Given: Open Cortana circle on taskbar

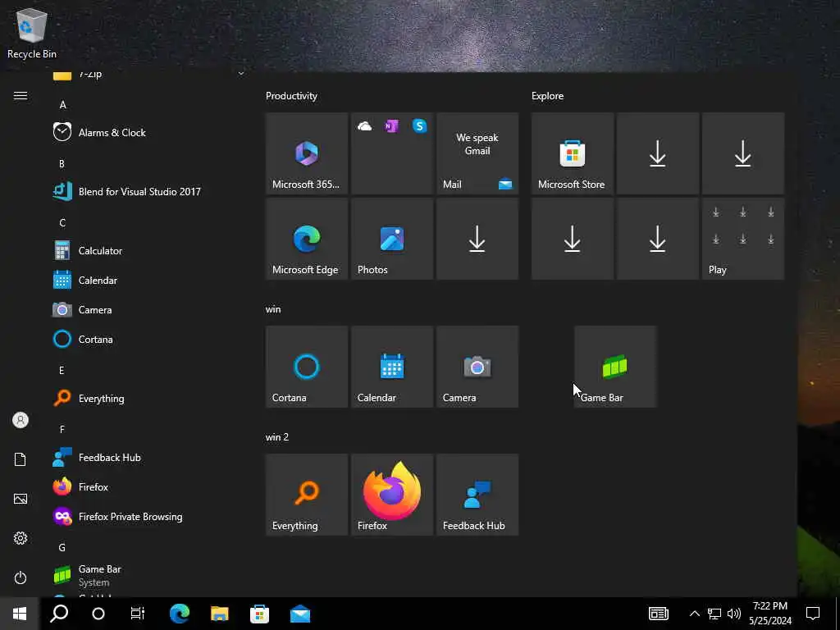Looking at the screenshot, I should click(98, 614).
